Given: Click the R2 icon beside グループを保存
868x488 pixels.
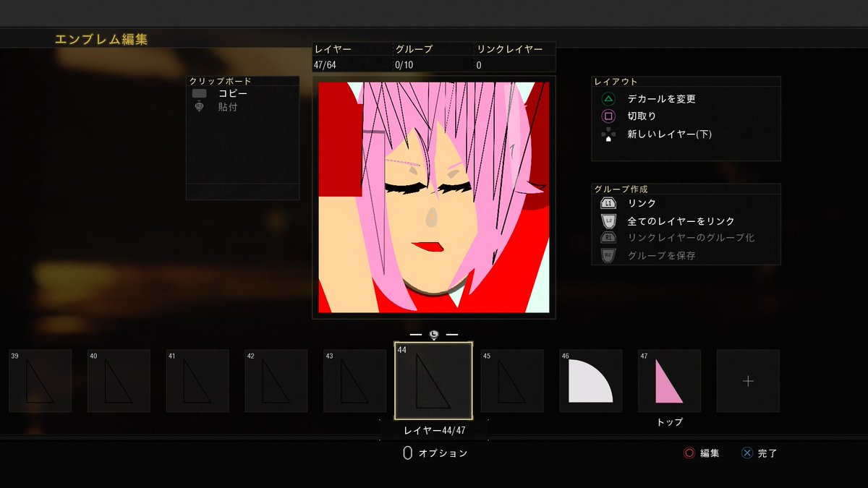Looking at the screenshot, I should (608, 255).
